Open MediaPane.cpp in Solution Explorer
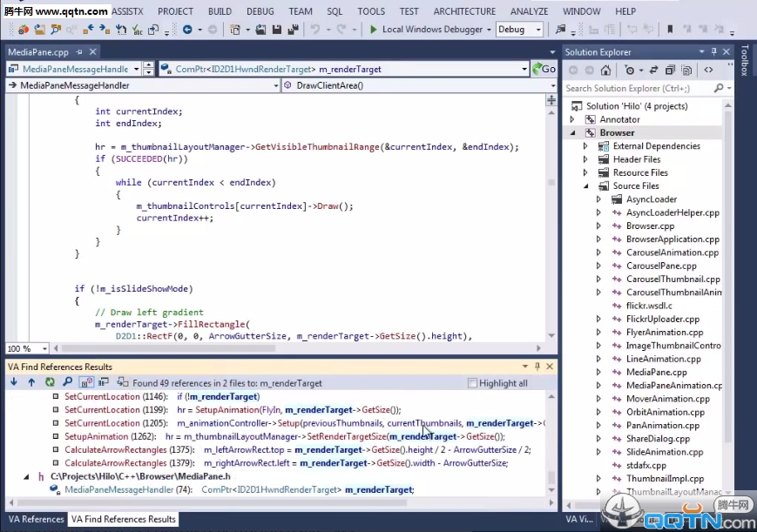 (656, 372)
